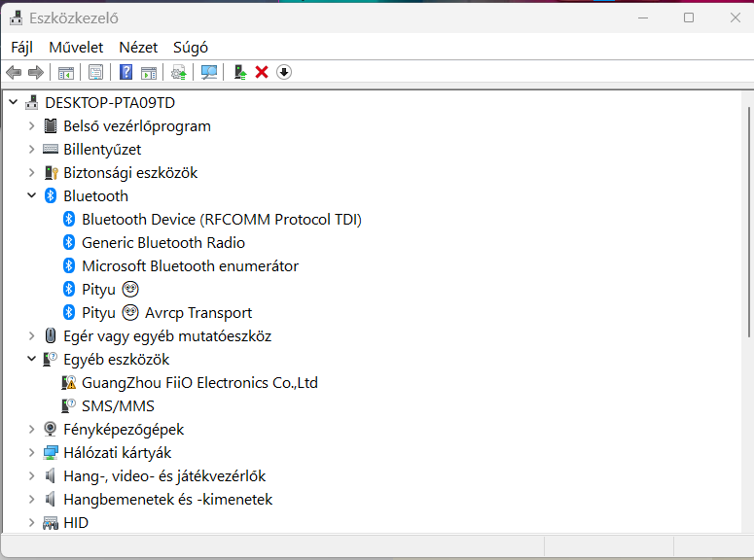Click the Belső vezérlőprogram chip icon
This screenshot has height=560, width=754.
pyautogui.click(x=51, y=126)
